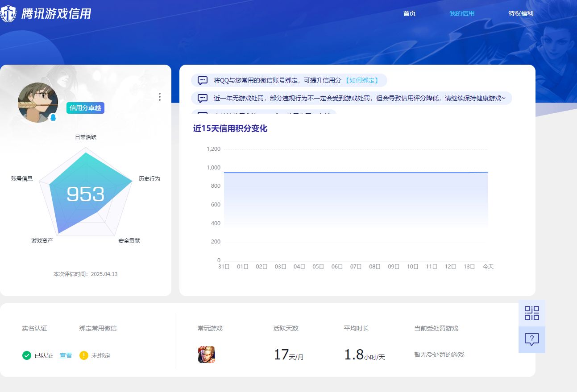577x392 pixels.
Task: Click the 信用分卓越 badge
Action: 85,108
